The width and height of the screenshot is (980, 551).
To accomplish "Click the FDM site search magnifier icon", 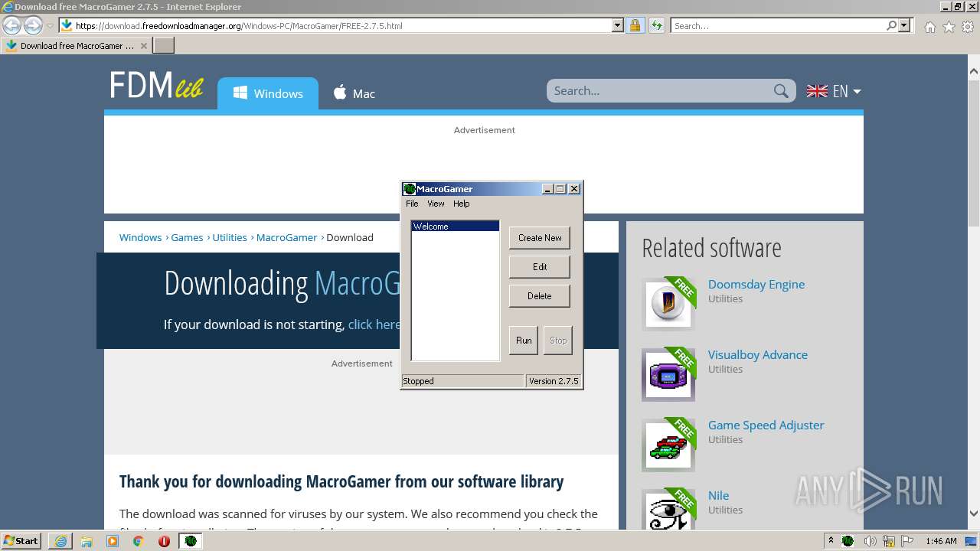I will [x=781, y=91].
